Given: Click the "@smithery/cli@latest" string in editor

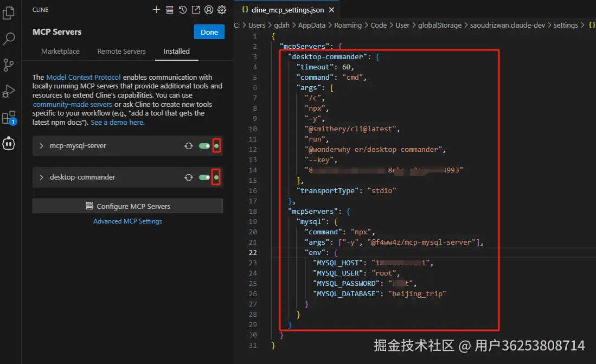Looking at the screenshot, I should (350, 129).
